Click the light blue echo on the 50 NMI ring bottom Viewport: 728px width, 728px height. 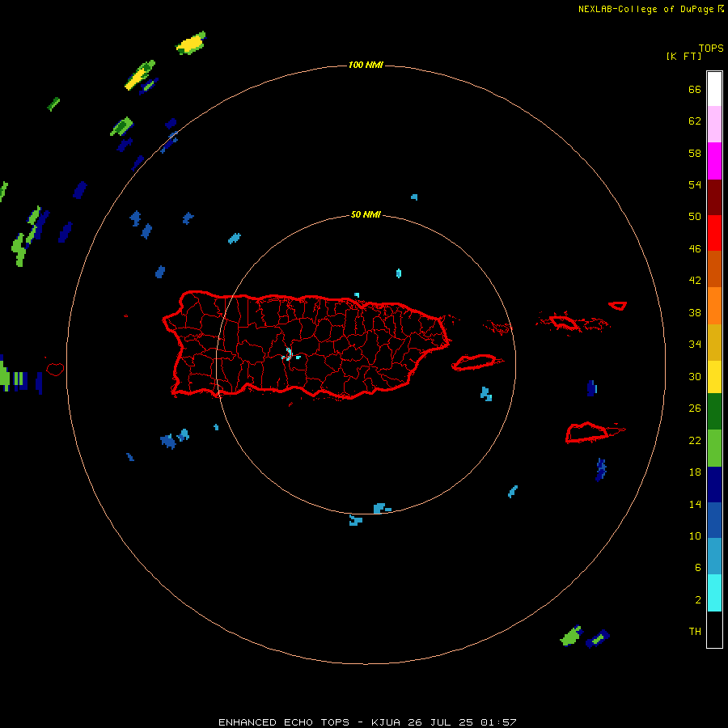tap(382, 509)
